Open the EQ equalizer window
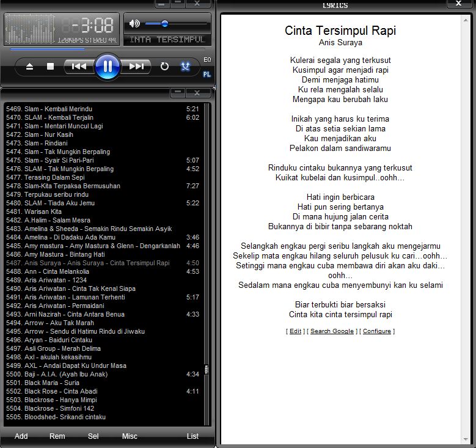 (x=207, y=60)
